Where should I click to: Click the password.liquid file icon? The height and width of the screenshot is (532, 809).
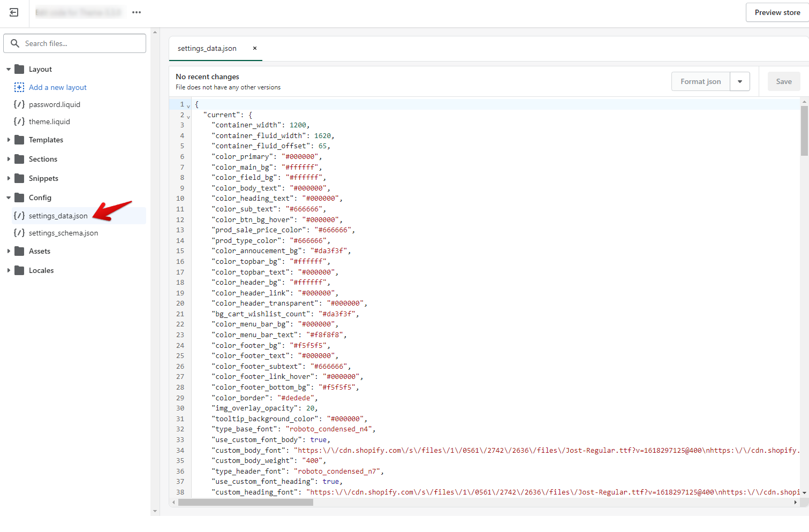pos(19,104)
